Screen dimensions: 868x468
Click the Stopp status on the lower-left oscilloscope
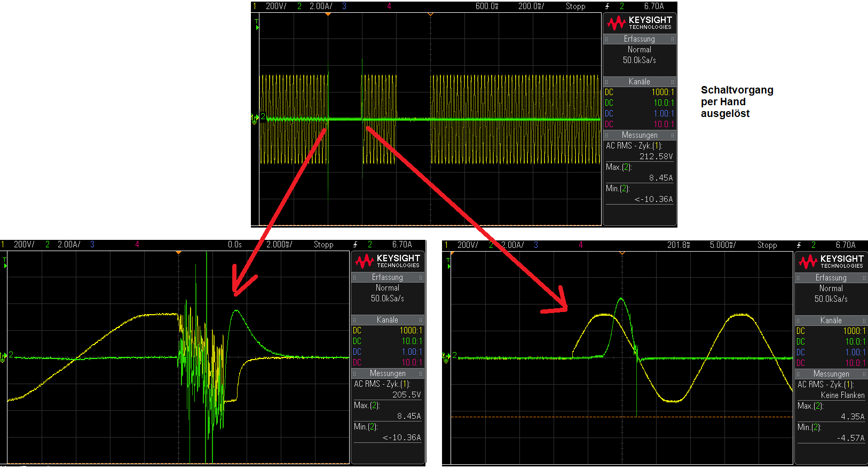pyautogui.click(x=323, y=245)
